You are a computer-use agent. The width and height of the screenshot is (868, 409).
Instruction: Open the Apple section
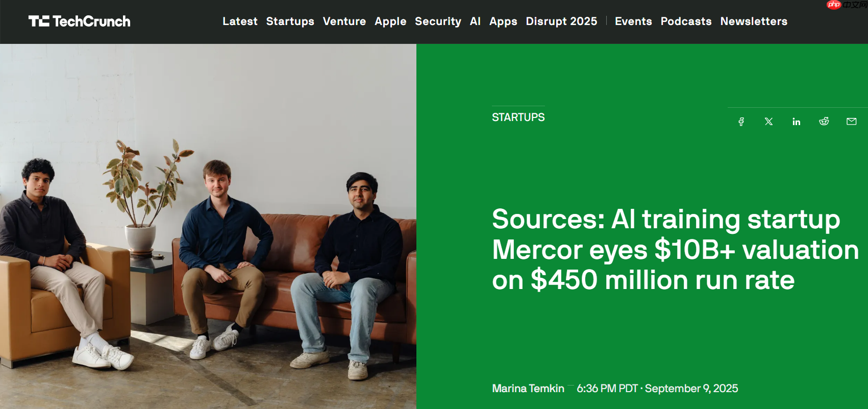coord(390,21)
